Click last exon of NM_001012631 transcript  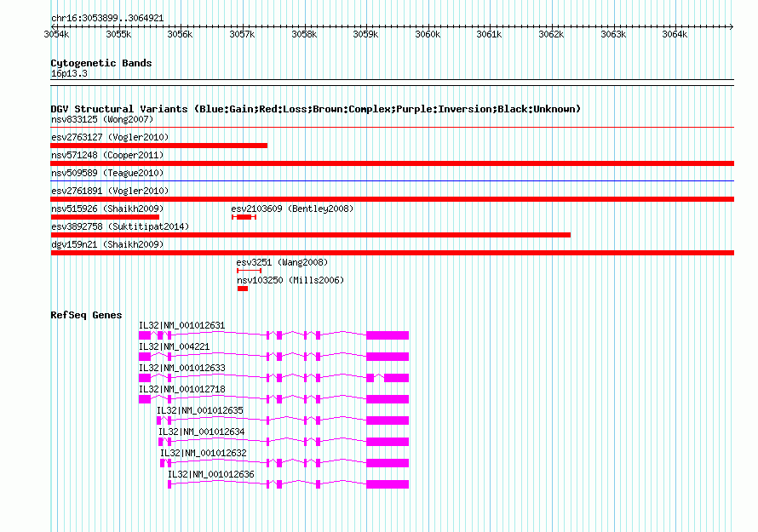[x=388, y=335]
